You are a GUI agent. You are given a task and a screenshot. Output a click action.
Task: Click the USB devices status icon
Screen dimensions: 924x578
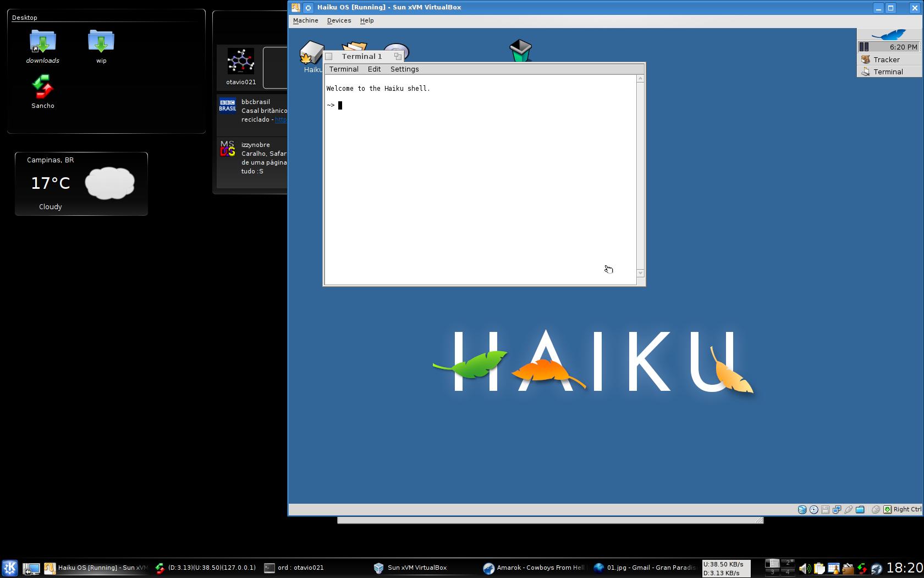click(x=848, y=510)
